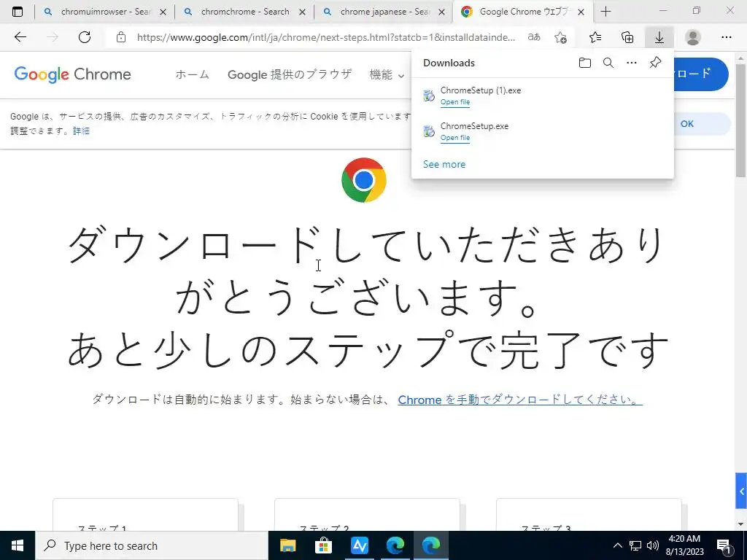This screenshot has width=747, height=560.
Task: Show hidden system tray icons
Action: tap(617, 545)
